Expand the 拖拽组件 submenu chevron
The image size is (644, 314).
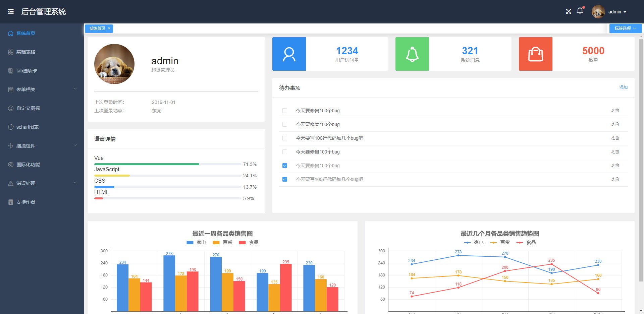tap(75, 145)
